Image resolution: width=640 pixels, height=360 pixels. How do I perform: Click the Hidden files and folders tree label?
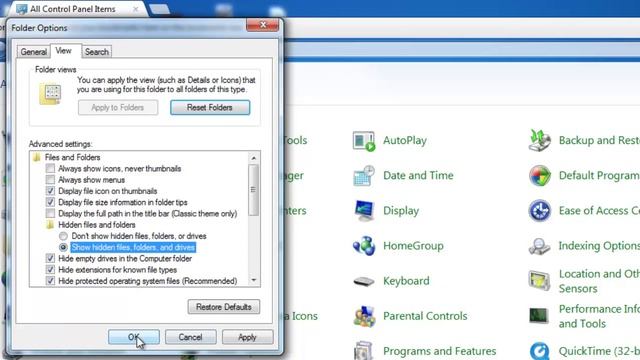(x=97, y=225)
